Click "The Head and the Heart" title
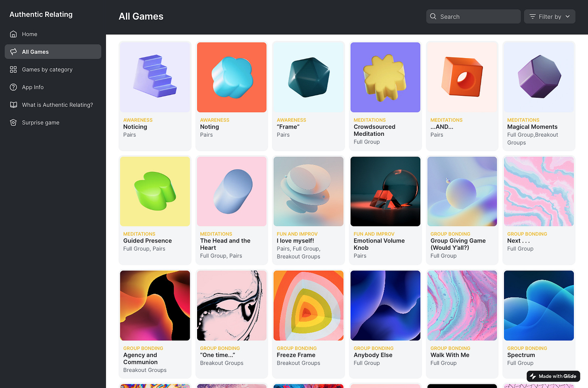The image size is (588, 388). coord(225,244)
